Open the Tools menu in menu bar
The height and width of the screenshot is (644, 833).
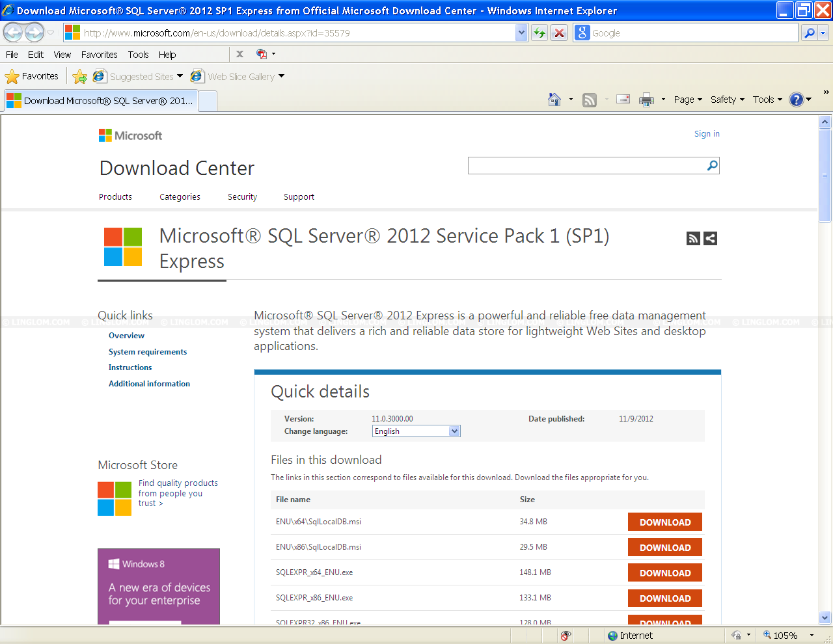[138, 55]
